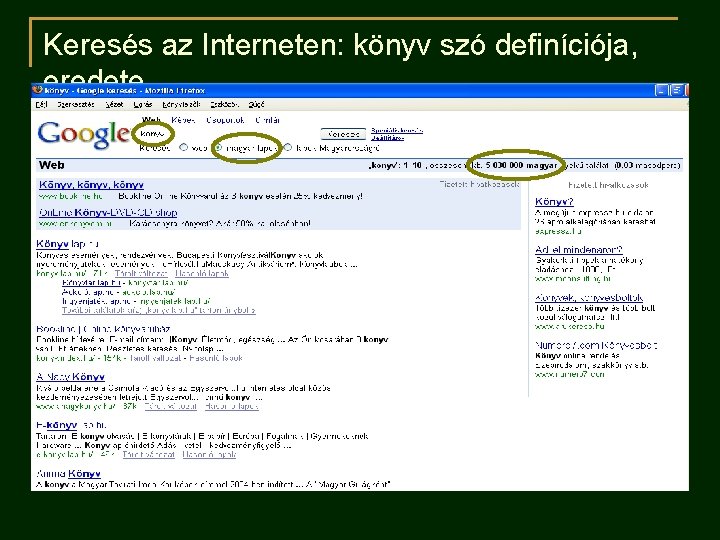Select the web radio button

184,147
